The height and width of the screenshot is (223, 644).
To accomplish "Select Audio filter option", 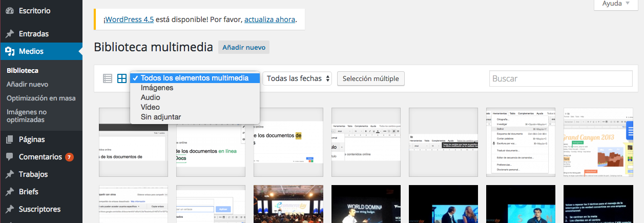I will pos(195,97).
